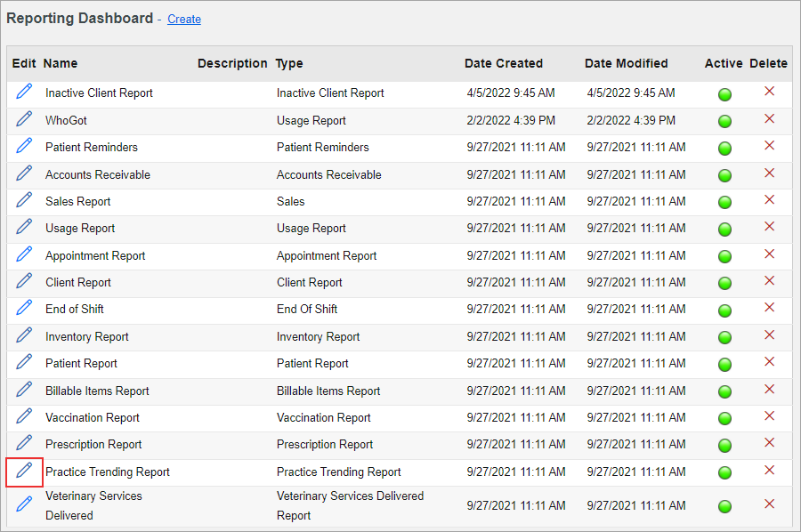Edit the Vaccination Report

(x=23, y=417)
